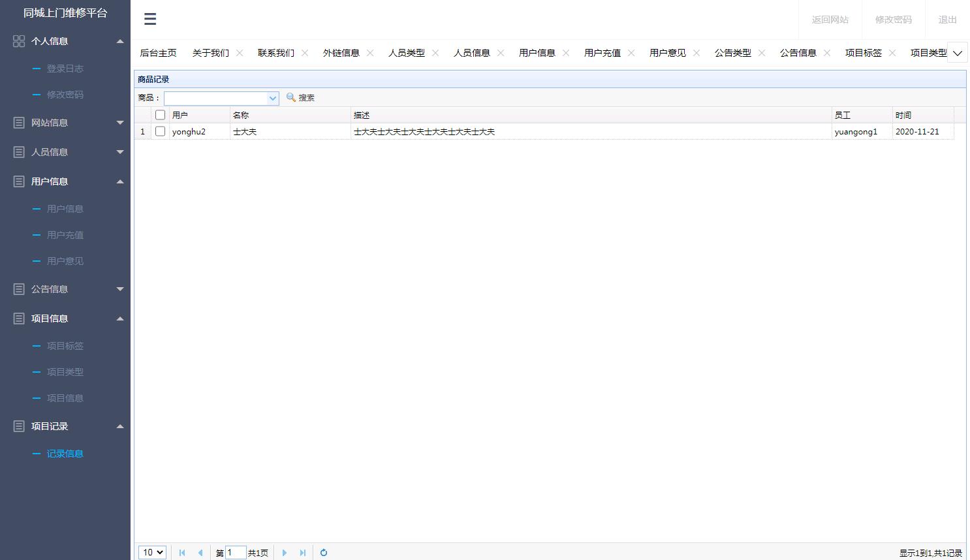Open sidebar 修改密码 item
The width and height of the screenshot is (970, 560).
(x=65, y=95)
